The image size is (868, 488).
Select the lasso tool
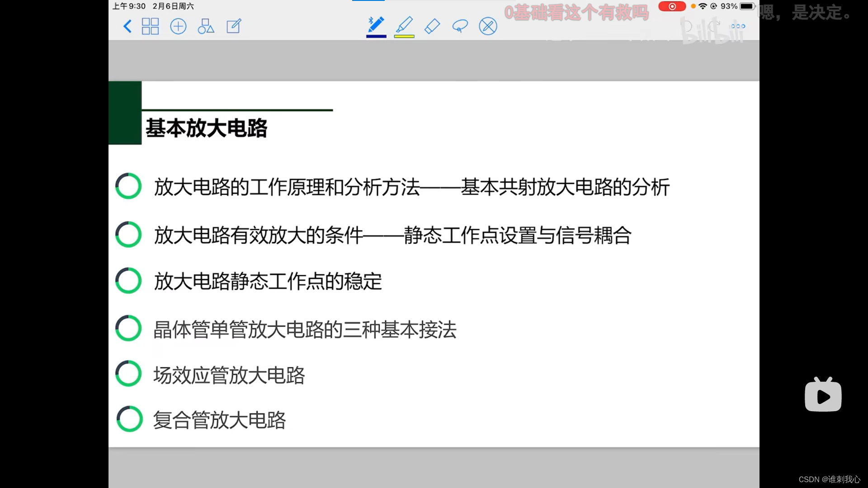coord(460,26)
